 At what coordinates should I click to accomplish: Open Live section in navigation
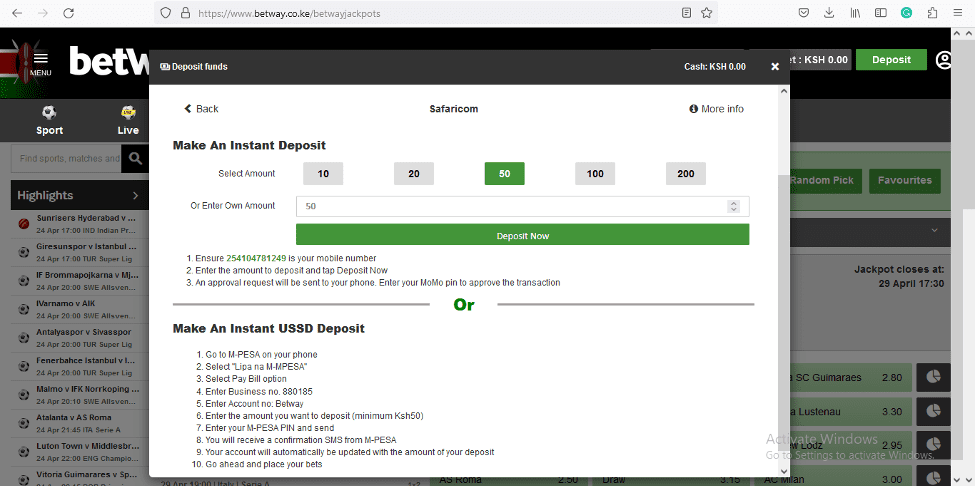click(128, 120)
